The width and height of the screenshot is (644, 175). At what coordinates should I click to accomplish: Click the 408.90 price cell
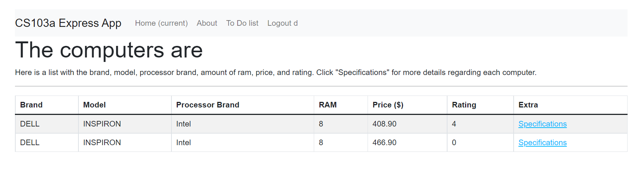pos(384,124)
